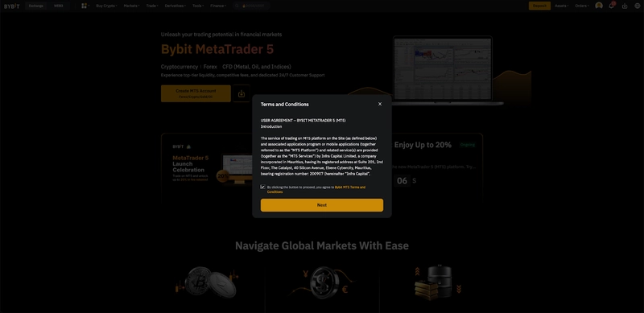Click the Navigate Global Markets With Ease heading

322,245
